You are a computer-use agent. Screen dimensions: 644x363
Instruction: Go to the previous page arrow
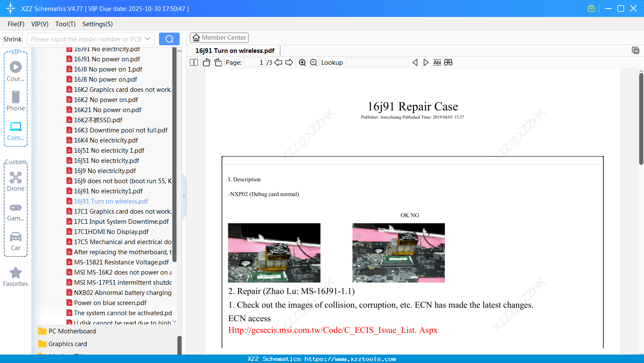(x=278, y=63)
